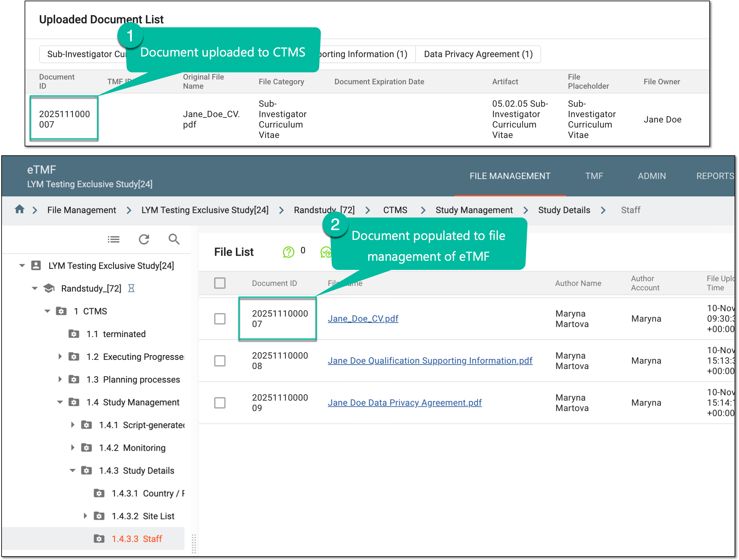Screen dimensions: 739x560
Task: Collapse the Randstudy_[72] tree node
Action: pyautogui.click(x=35, y=288)
